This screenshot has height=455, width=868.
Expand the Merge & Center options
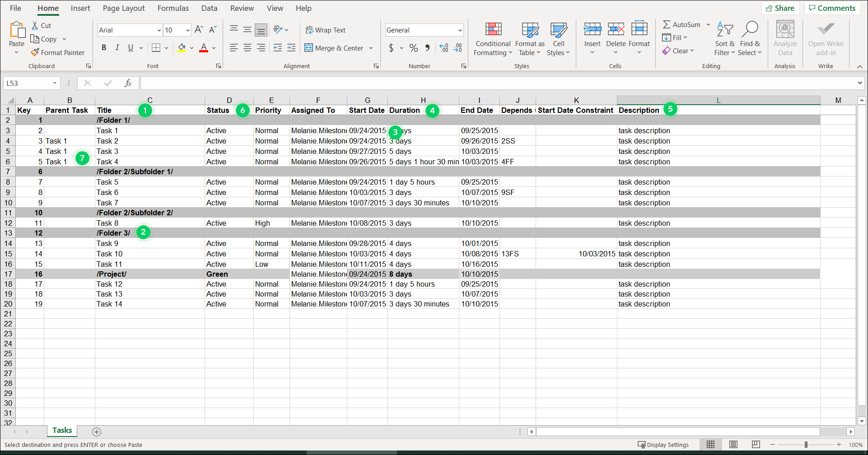tap(371, 48)
